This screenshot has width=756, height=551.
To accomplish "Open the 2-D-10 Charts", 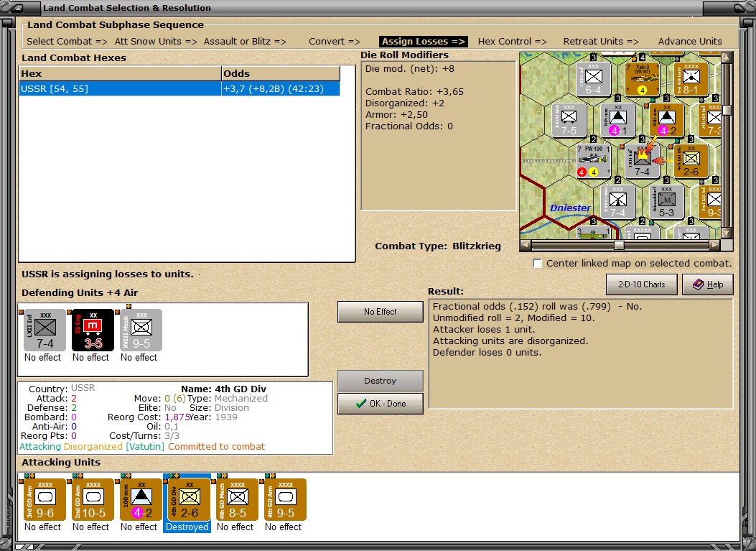I will (x=641, y=284).
